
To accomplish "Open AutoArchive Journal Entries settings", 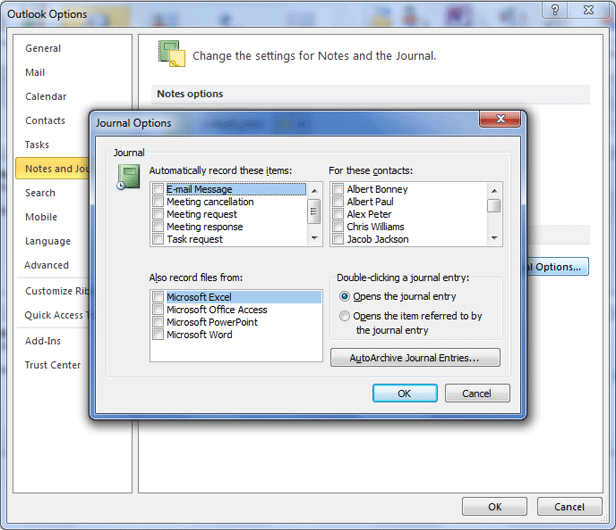I will click(x=415, y=358).
